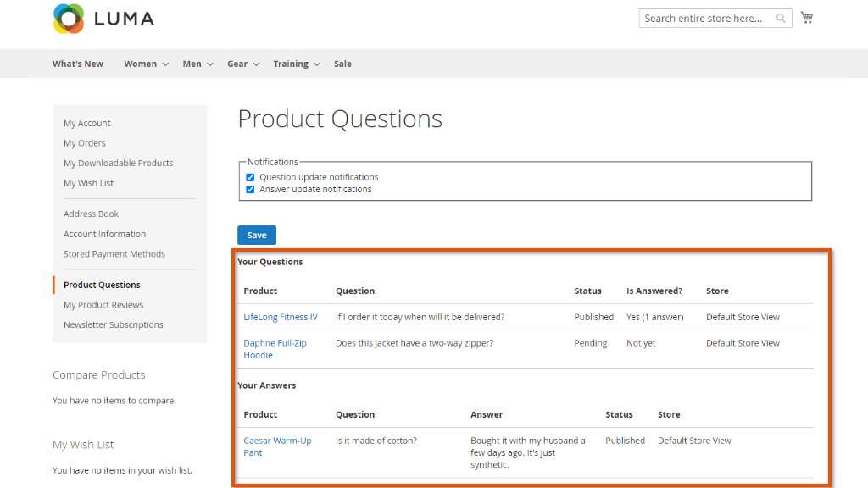Click Default Store View in LifeLong row
Image resolution: width=868 pixels, height=488 pixels.
pyautogui.click(x=743, y=317)
